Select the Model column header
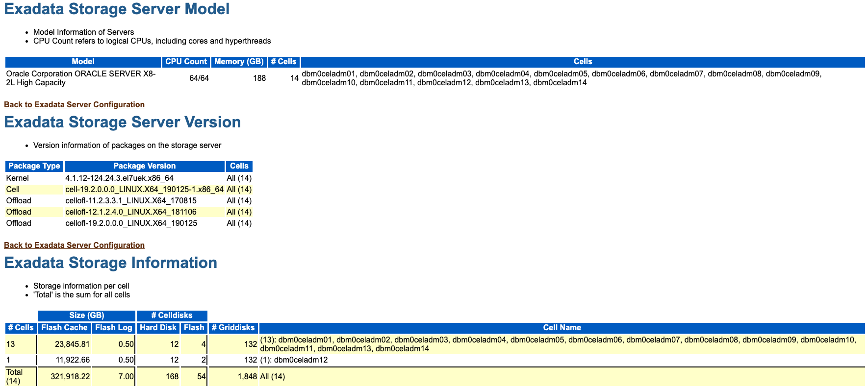The height and width of the screenshot is (390, 868). (x=83, y=62)
